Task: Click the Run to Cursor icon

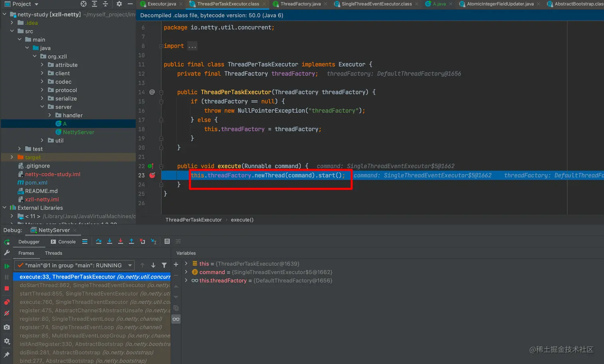Action: (x=153, y=241)
